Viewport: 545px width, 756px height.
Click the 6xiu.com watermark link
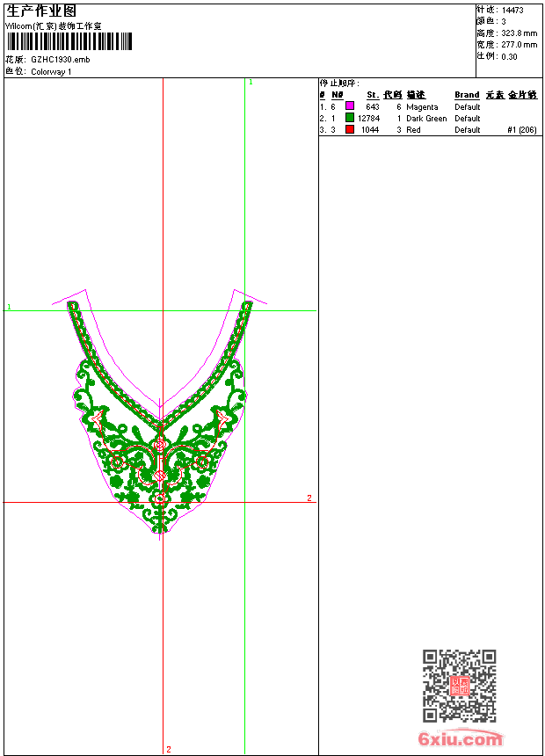tap(461, 739)
